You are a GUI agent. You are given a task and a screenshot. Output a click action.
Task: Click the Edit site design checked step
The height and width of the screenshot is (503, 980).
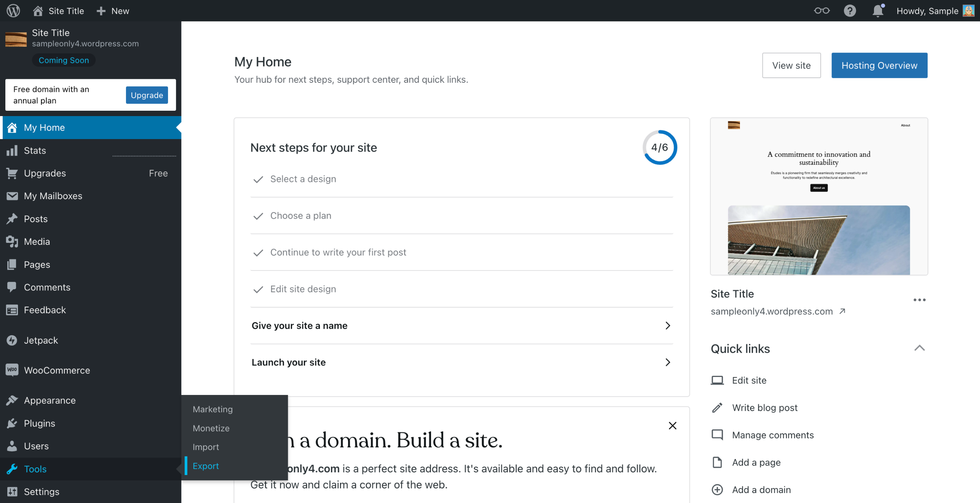[x=303, y=289]
